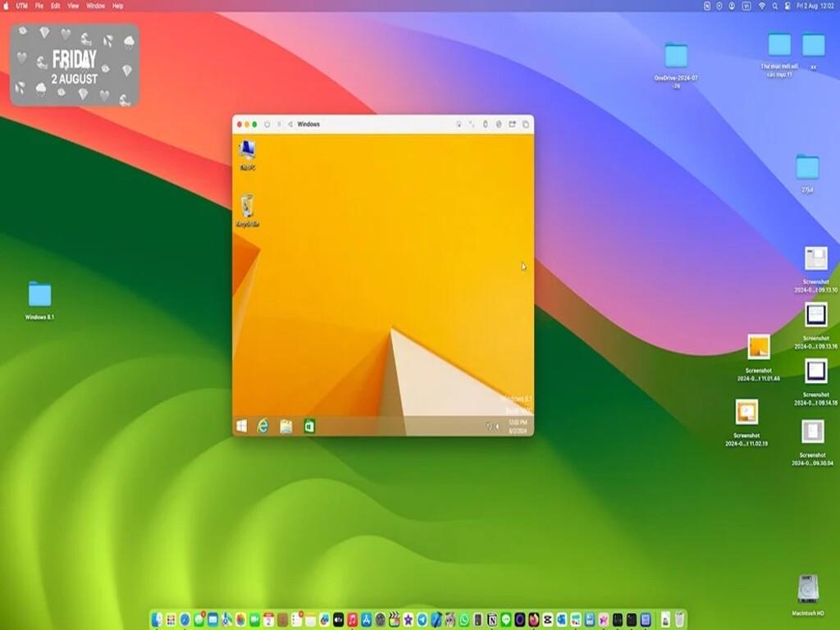Open File Explorer in the Windows taskbar
The image size is (840, 630).
(286, 426)
